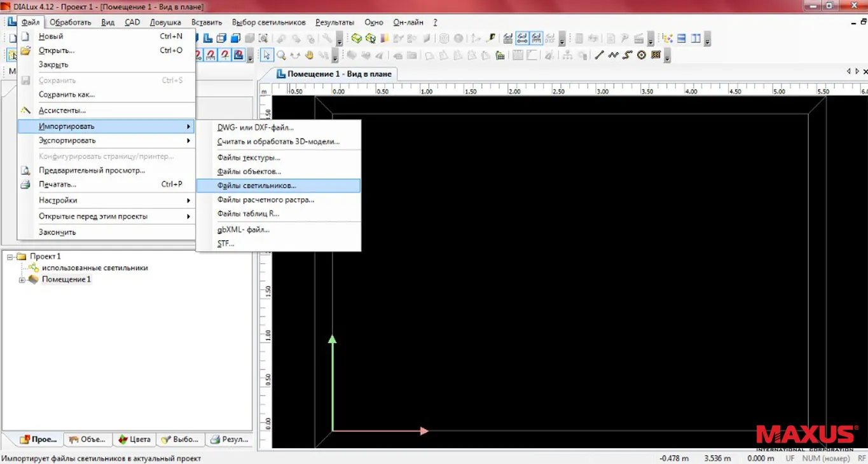Screen dimensions: 868x464
Task: Open the Объе... panel tab
Action: click(x=87, y=439)
